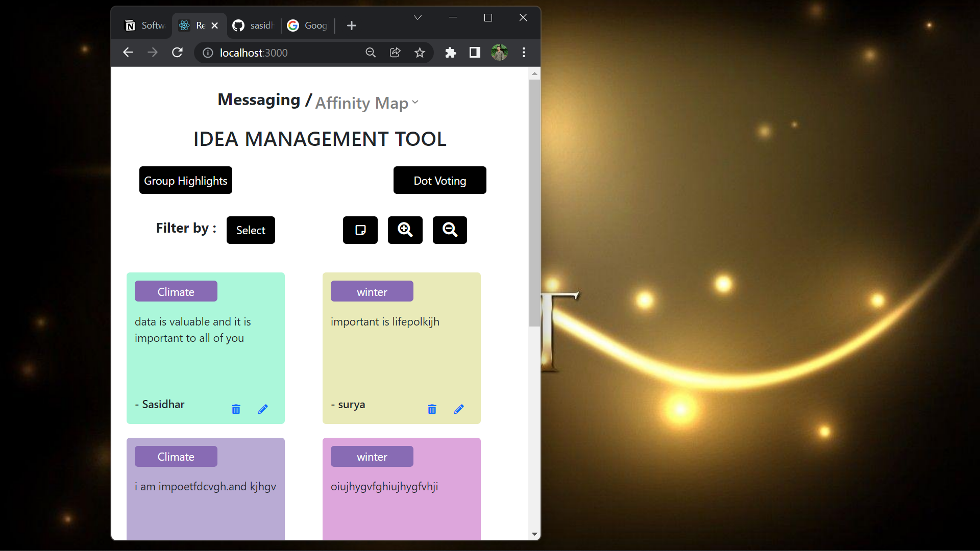Click the winter tag on pink note
This screenshot has height=551, width=980.
point(372,456)
